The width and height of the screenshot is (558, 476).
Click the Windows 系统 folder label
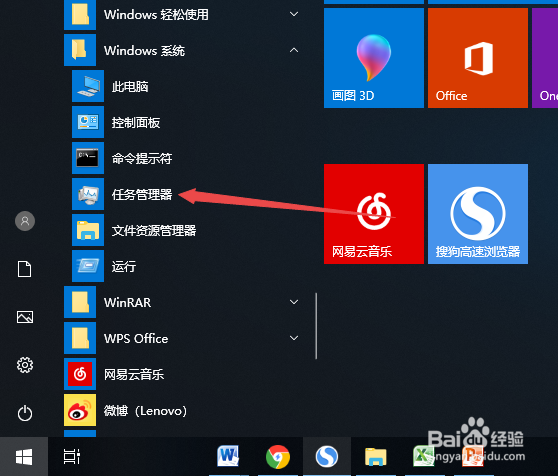pos(144,51)
